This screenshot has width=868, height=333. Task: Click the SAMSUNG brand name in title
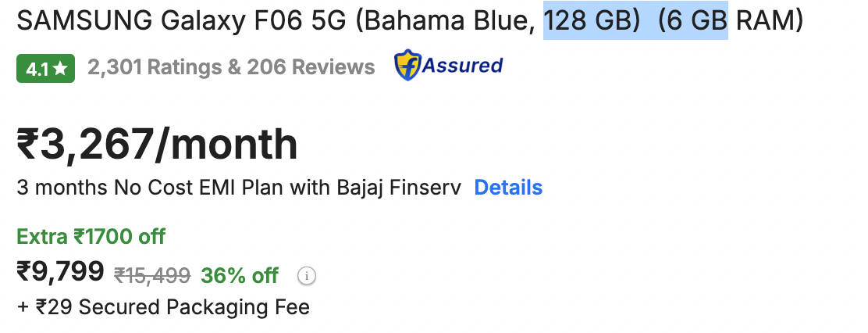tap(81, 22)
